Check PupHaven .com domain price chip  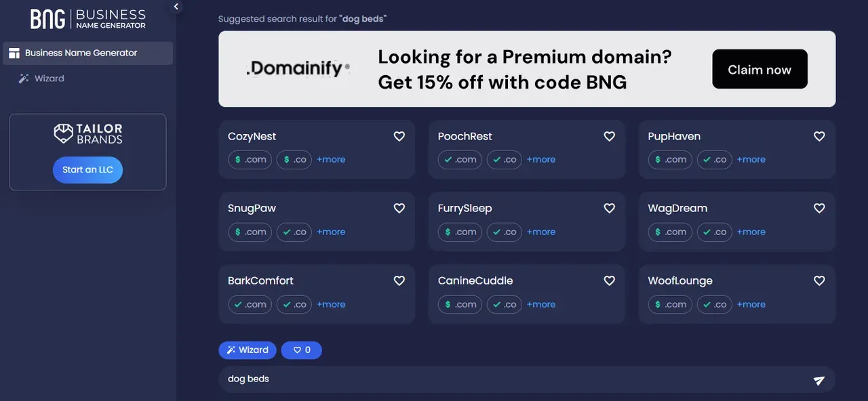coord(670,160)
